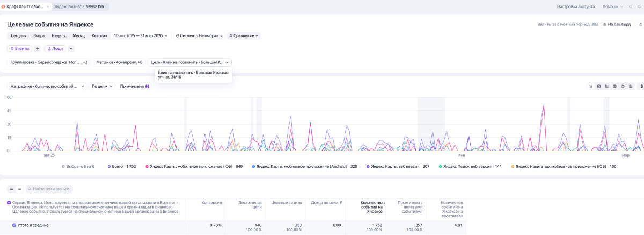The image size is (644, 235).
Task: Select the Сегодня period tab
Action: [x=18, y=35]
